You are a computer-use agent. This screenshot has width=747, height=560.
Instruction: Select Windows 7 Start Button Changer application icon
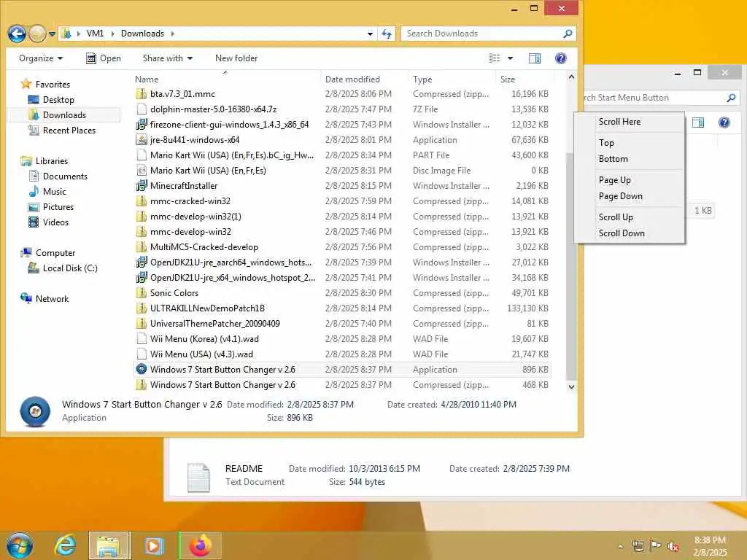coord(142,369)
